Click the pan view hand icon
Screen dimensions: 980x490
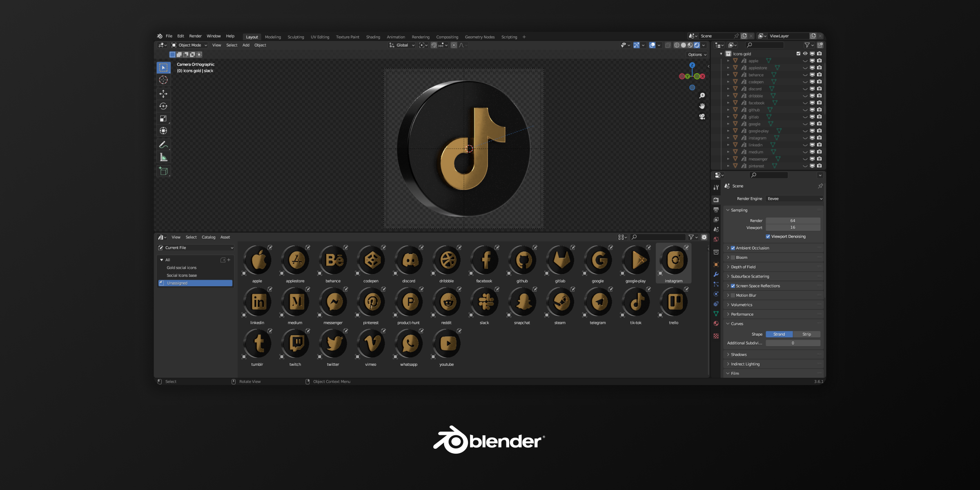tap(702, 106)
